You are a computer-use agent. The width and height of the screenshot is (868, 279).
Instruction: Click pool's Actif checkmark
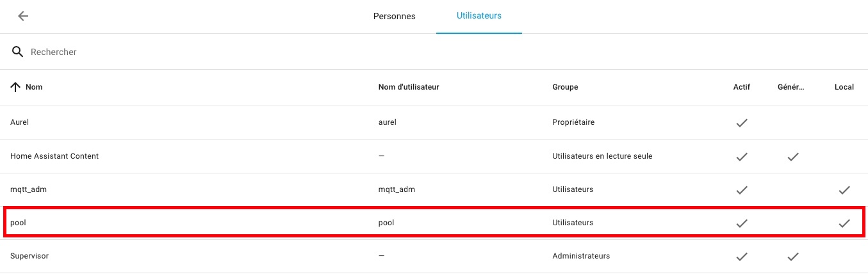click(742, 223)
